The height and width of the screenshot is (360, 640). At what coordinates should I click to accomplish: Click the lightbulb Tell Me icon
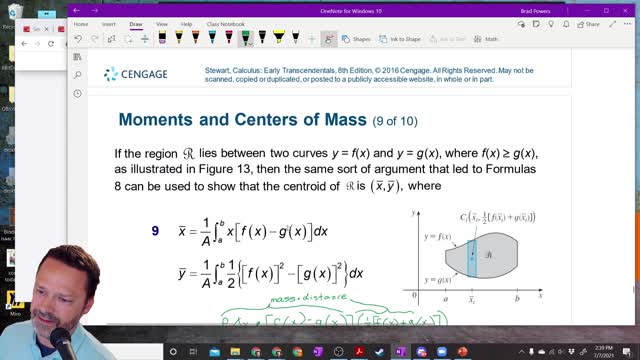tap(551, 24)
